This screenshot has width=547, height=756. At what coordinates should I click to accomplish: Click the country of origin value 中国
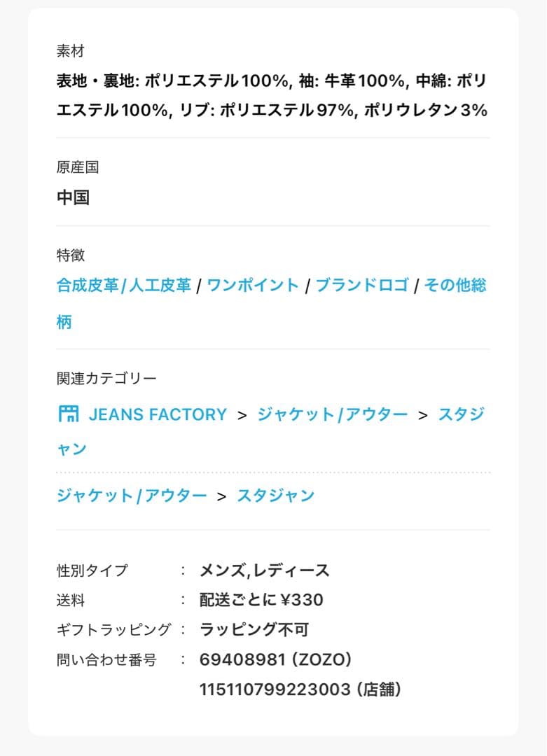73,197
